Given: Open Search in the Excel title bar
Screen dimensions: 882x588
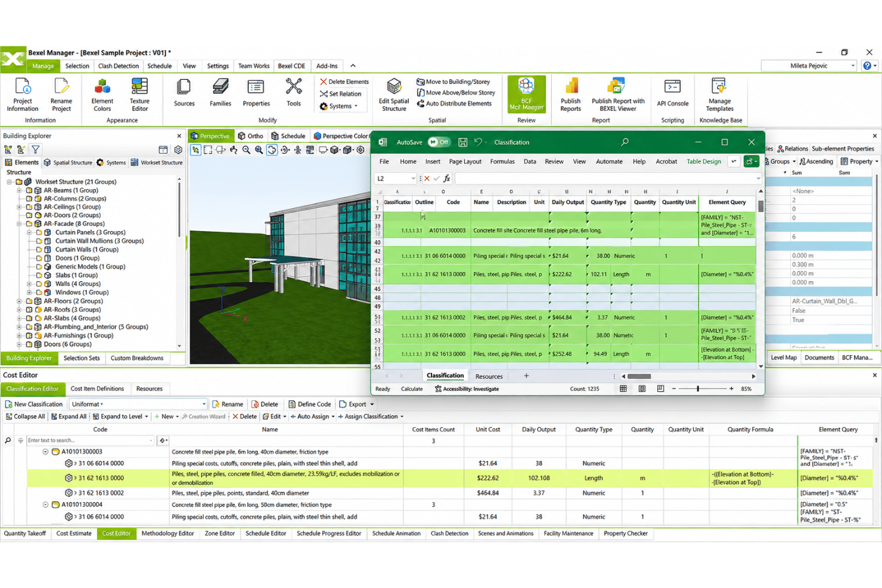Looking at the screenshot, I should pos(625,142).
